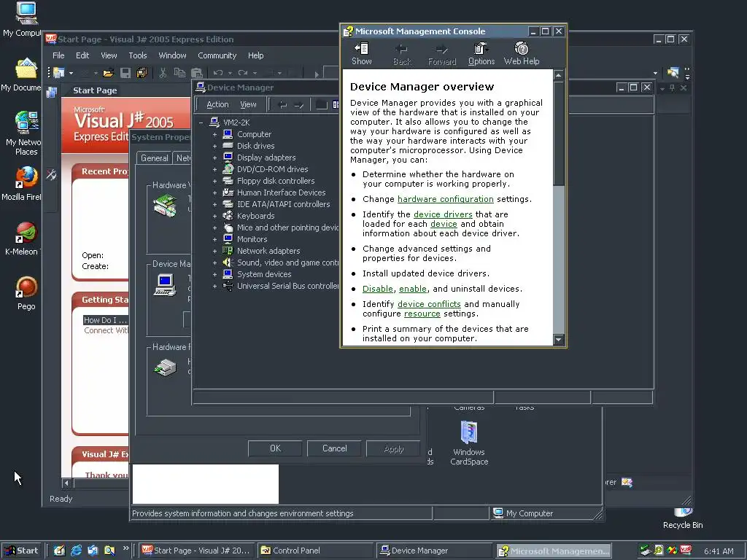
Task: Select Human Interface Devices tree item
Action: (x=281, y=192)
